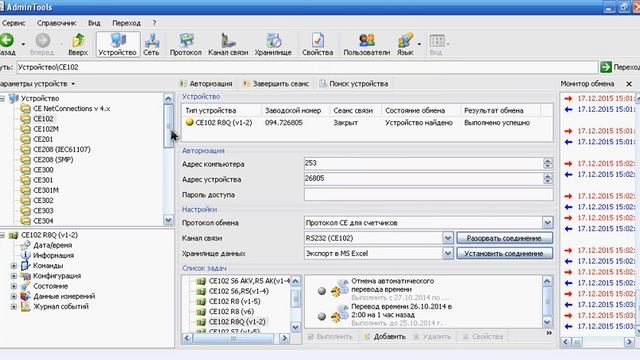
Task: Open Параметры устройств panel dropdown
Action: click(73, 84)
